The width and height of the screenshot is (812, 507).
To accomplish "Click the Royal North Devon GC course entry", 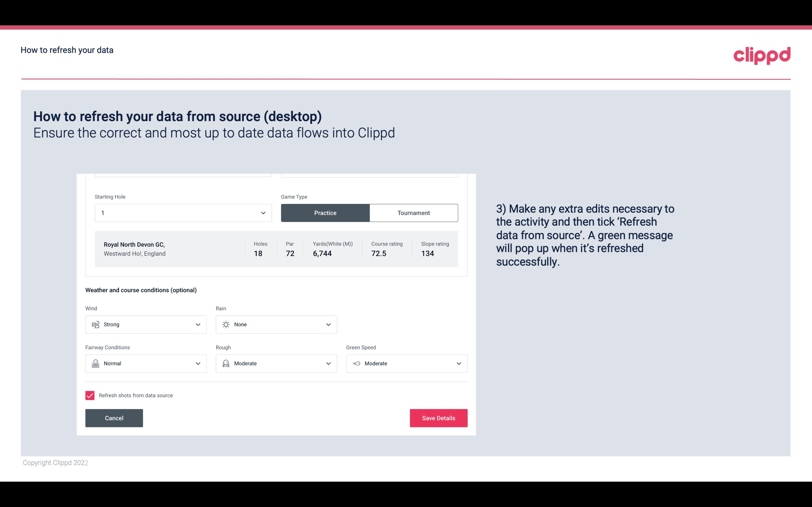I will pos(276,249).
